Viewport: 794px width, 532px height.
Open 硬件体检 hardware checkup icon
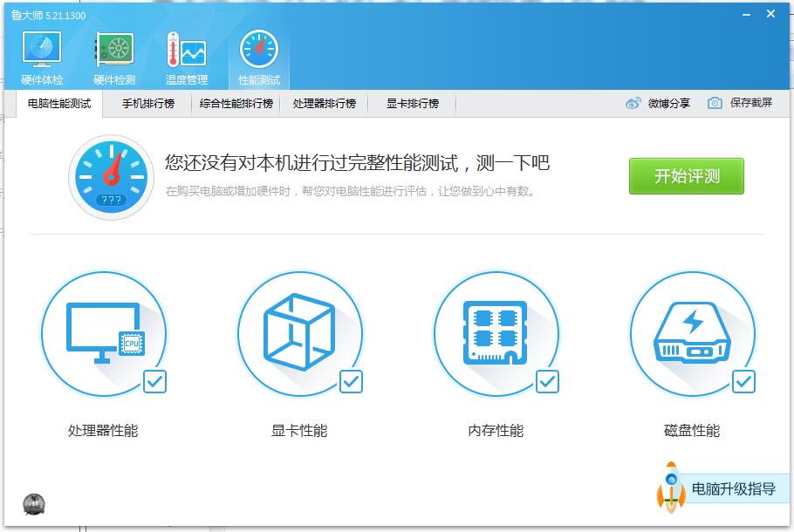[x=42, y=50]
